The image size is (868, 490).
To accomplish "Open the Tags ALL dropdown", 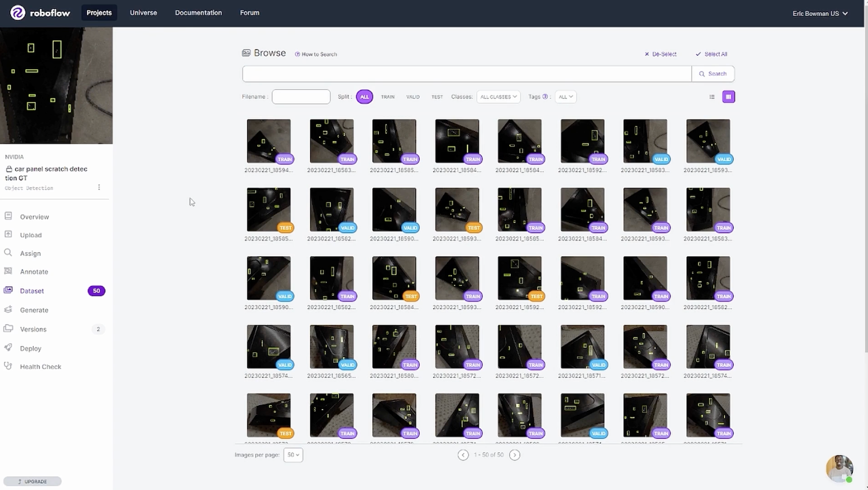I will pyautogui.click(x=566, y=96).
